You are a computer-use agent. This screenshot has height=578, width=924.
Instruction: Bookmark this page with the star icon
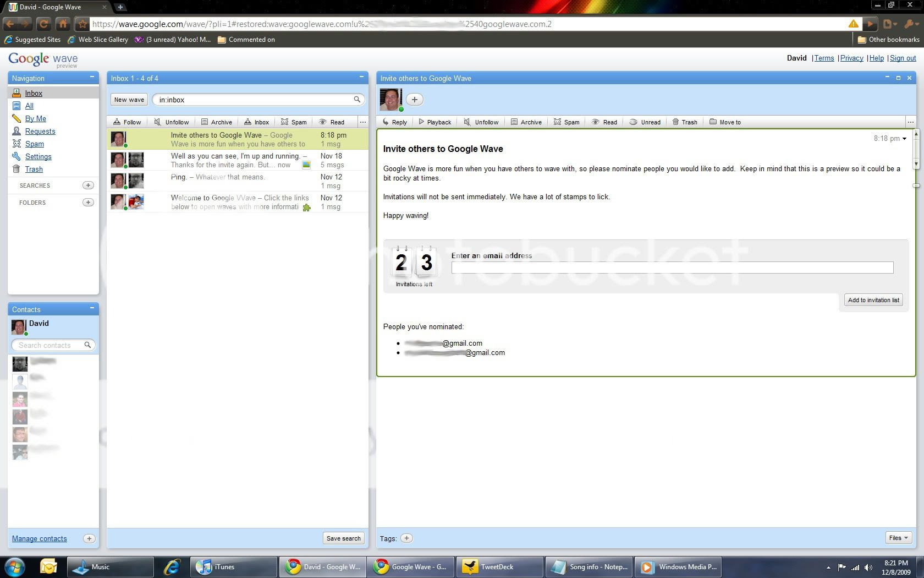tap(82, 24)
